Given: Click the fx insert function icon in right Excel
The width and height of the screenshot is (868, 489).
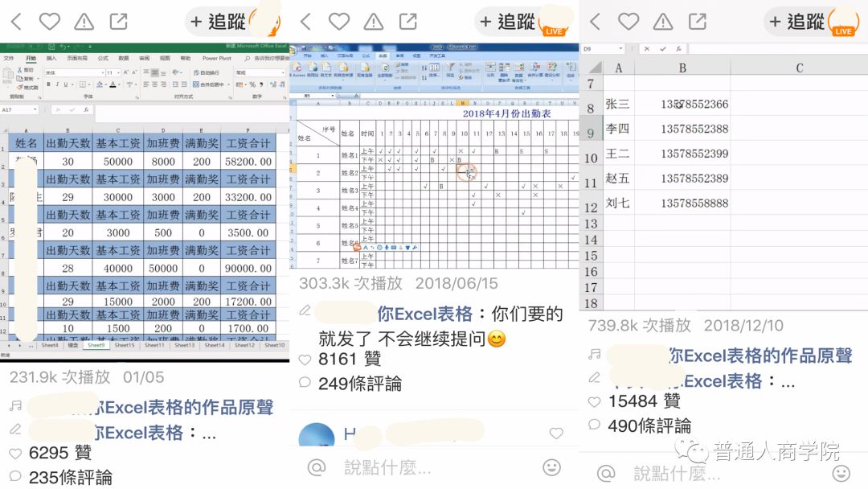Looking at the screenshot, I should (678, 49).
